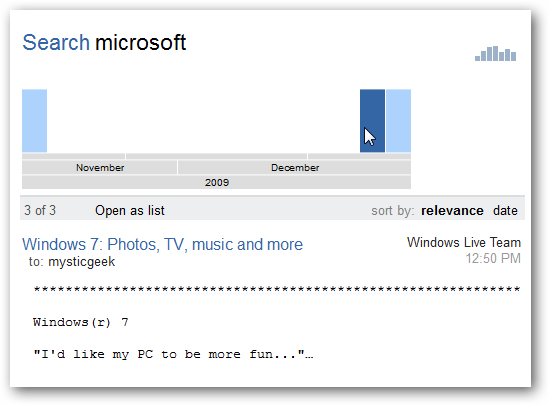Click the longest middle week segment

(216, 156)
